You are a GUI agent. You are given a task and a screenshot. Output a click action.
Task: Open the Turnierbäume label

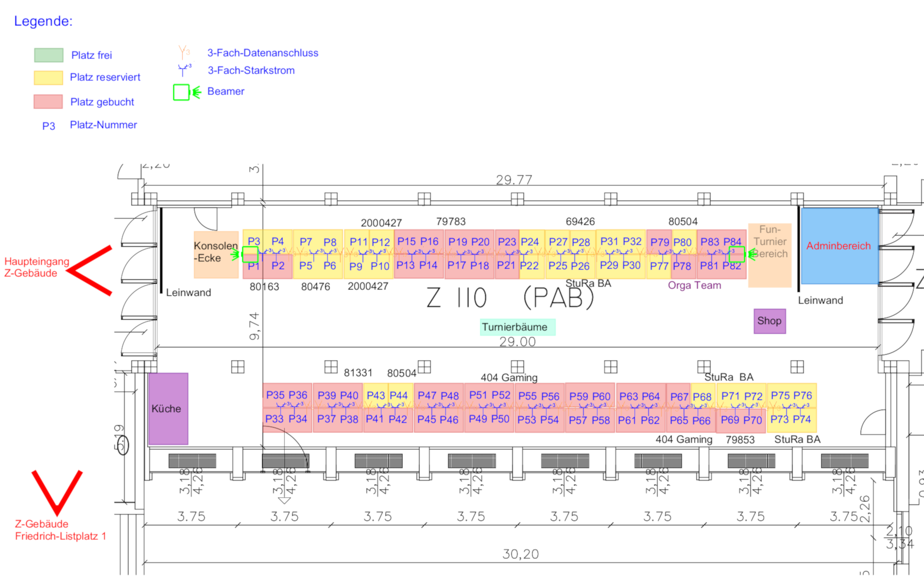click(x=517, y=327)
